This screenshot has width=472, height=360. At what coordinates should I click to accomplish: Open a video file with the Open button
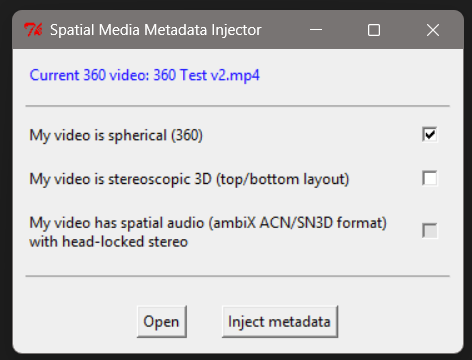click(162, 322)
